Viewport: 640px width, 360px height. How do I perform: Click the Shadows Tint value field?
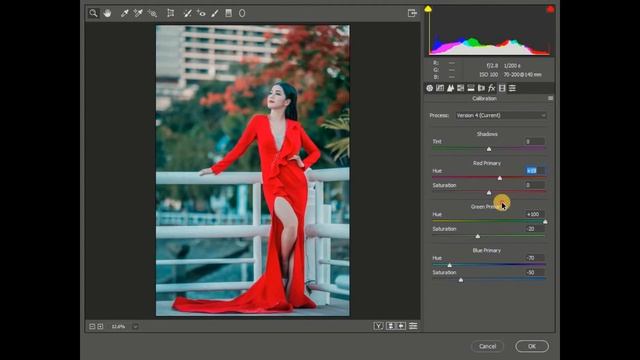(x=534, y=142)
